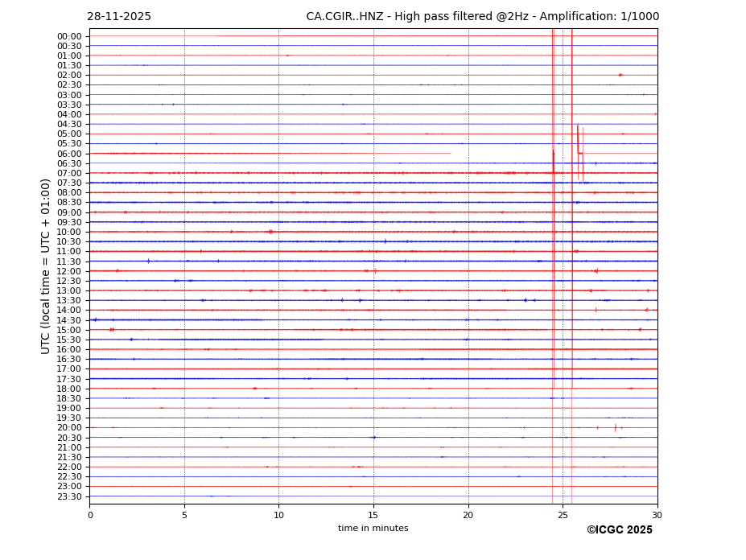The image size is (746, 560).
Task: Click the 00:00 time row label
Action: 69,36
